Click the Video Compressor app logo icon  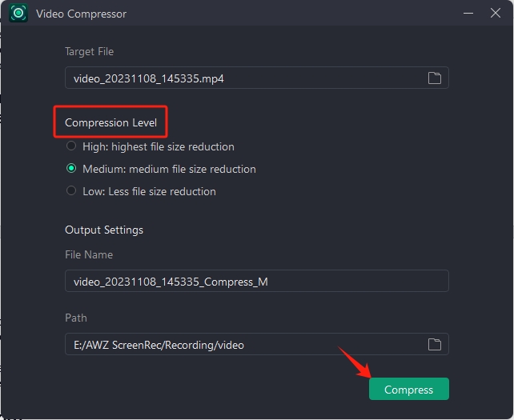tap(18, 13)
